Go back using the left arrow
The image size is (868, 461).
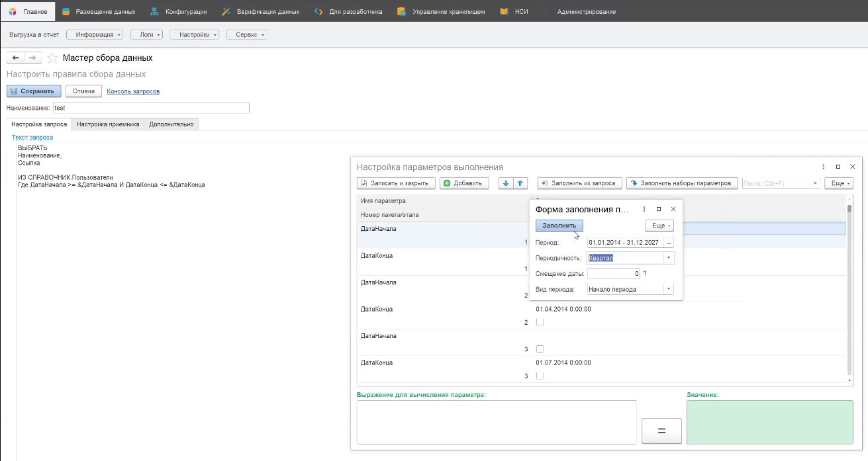(16, 58)
